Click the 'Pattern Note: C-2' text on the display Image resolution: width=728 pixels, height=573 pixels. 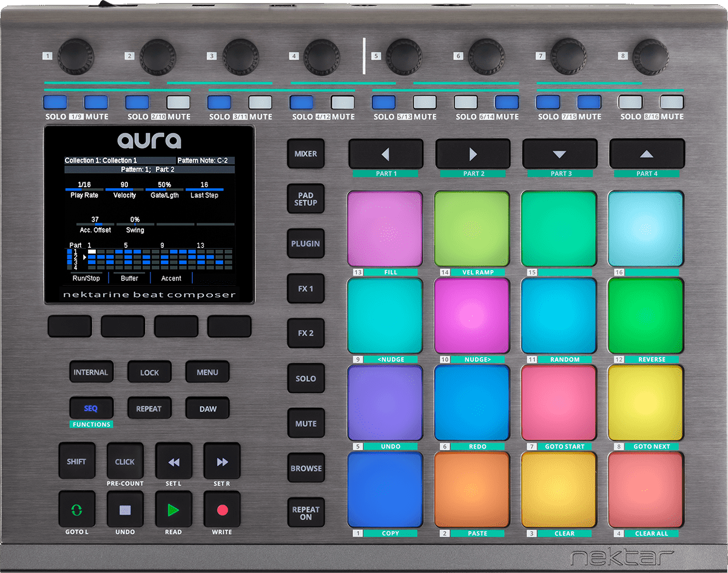click(203, 161)
